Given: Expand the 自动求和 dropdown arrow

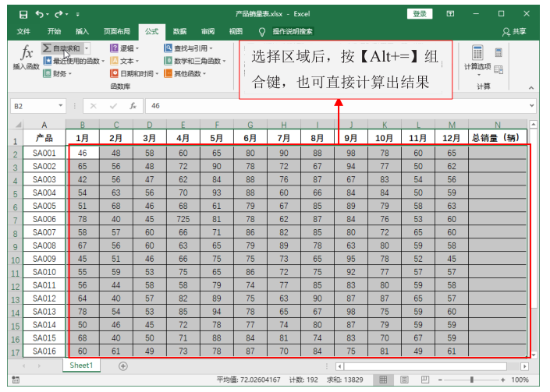Looking at the screenshot, I should pyautogui.click(x=87, y=48).
